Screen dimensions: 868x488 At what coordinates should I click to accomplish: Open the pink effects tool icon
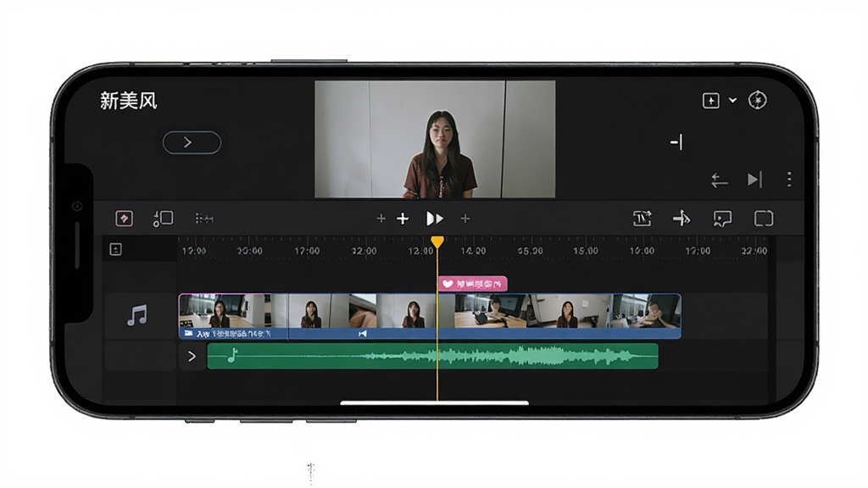(x=124, y=219)
